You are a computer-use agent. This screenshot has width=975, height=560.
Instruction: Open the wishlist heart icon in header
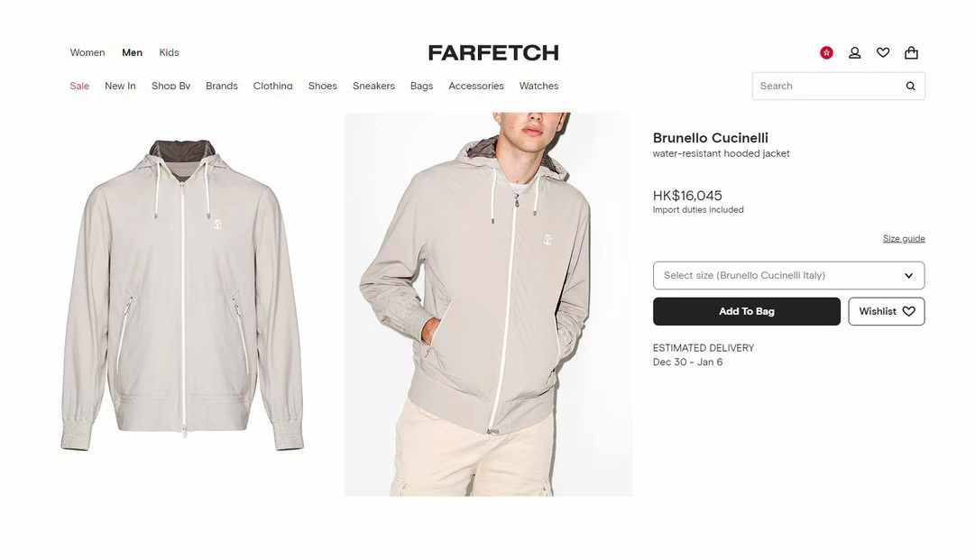click(x=883, y=53)
